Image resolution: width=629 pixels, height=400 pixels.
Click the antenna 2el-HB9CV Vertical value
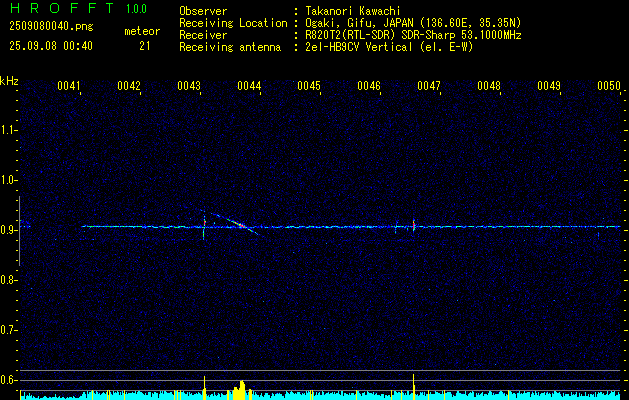tap(390, 47)
